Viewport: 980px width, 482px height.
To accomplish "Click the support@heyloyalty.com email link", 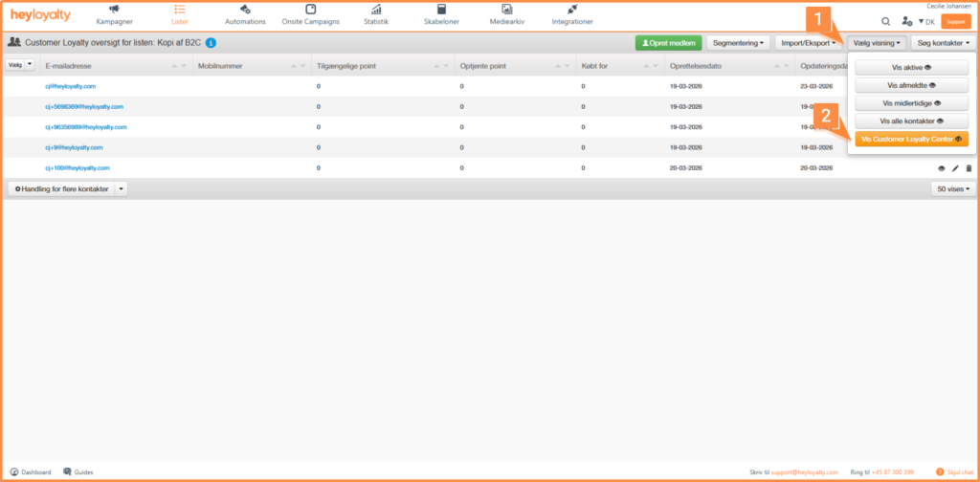I will (804, 472).
